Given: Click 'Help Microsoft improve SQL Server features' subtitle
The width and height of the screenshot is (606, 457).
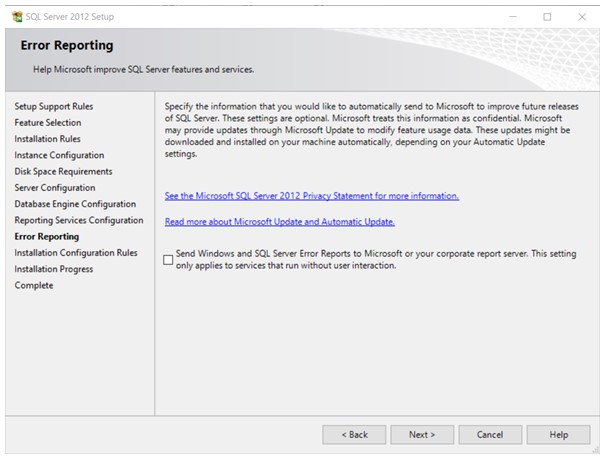Looking at the screenshot, I should 143,70.
